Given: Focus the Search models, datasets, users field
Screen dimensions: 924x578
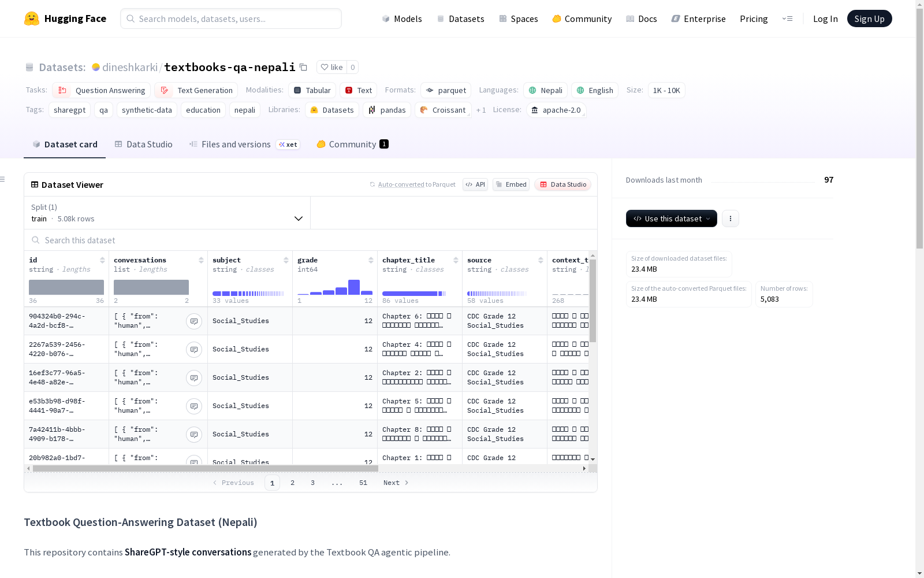Looking at the screenshot, I should click(x=231, y=18).
